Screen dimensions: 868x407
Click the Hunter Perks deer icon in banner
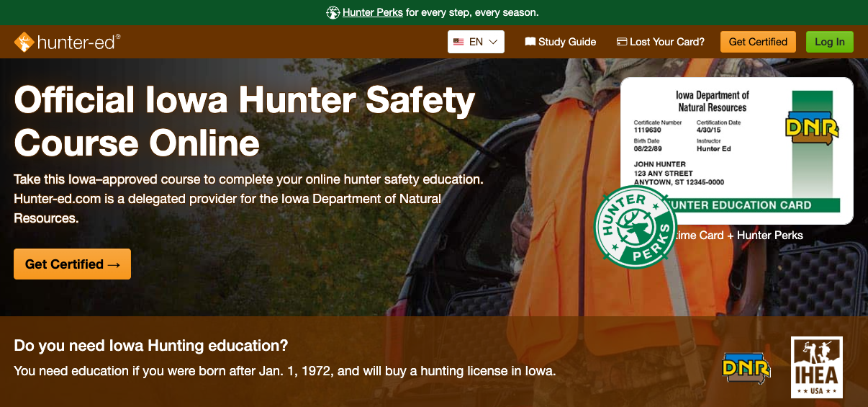tap(333, 12)
